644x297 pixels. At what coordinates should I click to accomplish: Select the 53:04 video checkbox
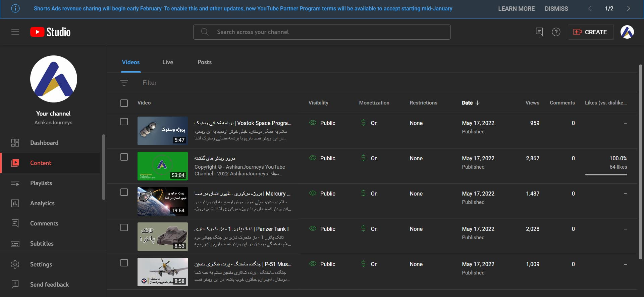click(124, 157)
